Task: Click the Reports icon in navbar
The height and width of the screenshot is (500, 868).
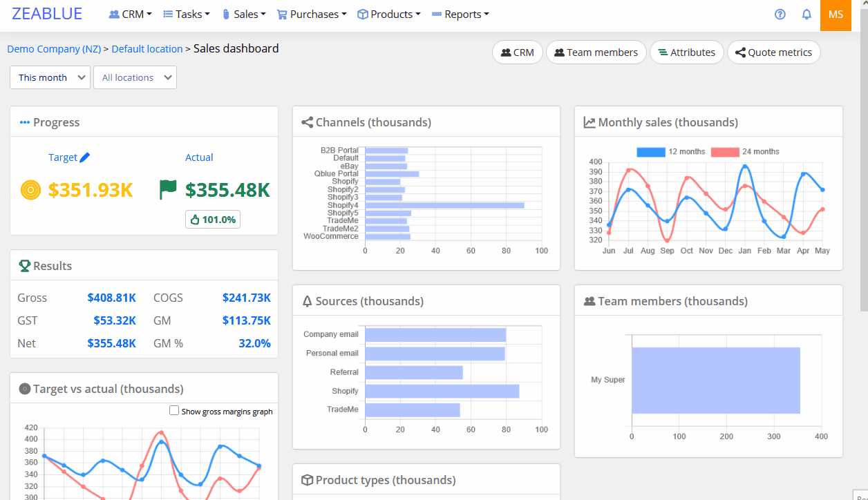Action: click(437, 14)
